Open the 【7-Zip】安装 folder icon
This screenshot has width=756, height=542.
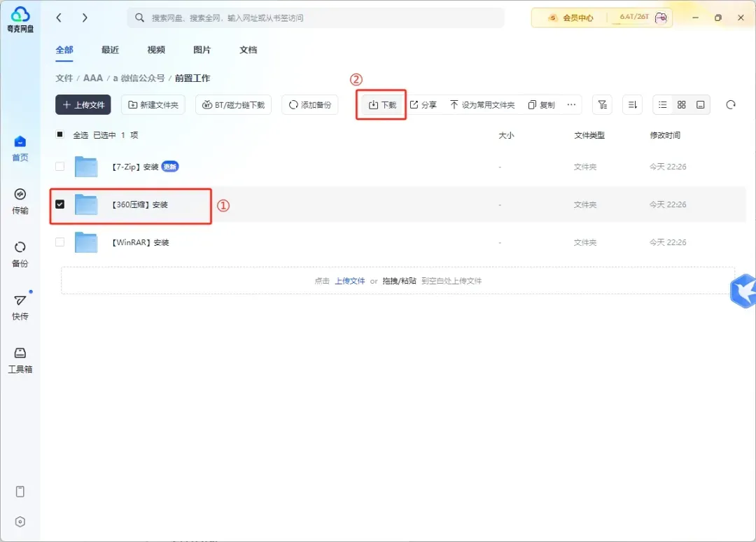pyautogui.click(x=86, y=167)
